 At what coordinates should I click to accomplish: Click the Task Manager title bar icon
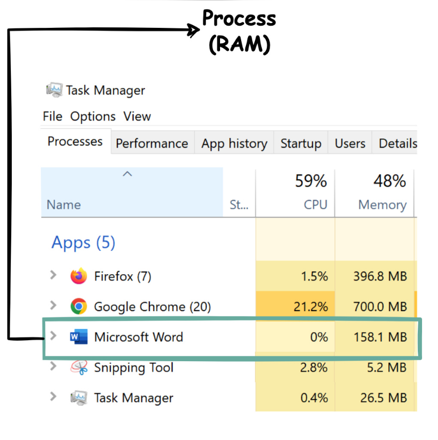(x=54, y=90)
